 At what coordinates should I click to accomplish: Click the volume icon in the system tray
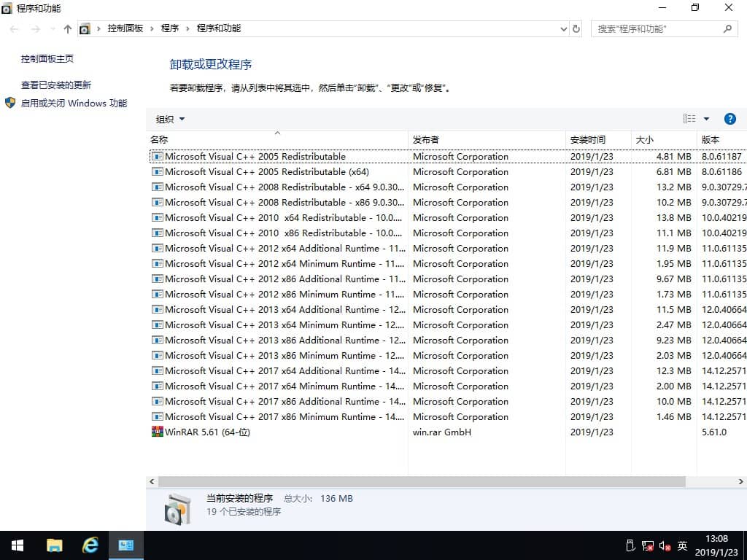point(663,545)
